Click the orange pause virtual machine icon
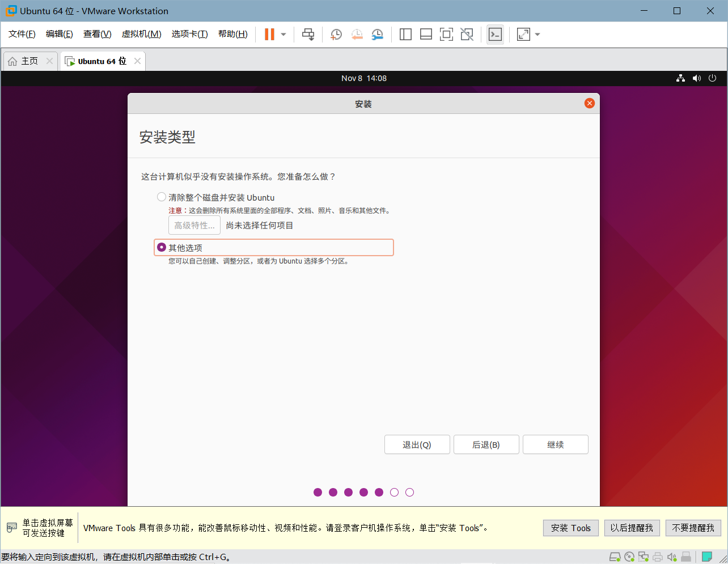Image resolution: width=728 pixels, height=564 pixels. [269, 35]
